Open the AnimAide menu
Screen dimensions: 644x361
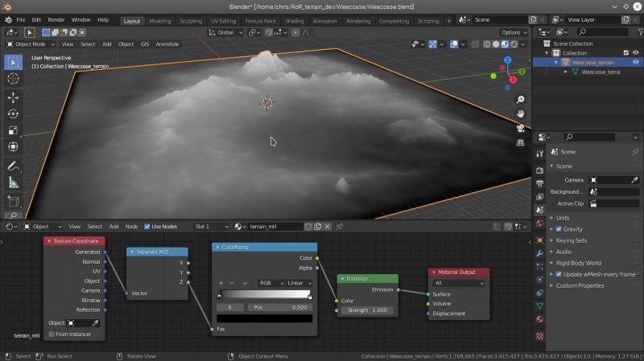[x=167, y=44]
